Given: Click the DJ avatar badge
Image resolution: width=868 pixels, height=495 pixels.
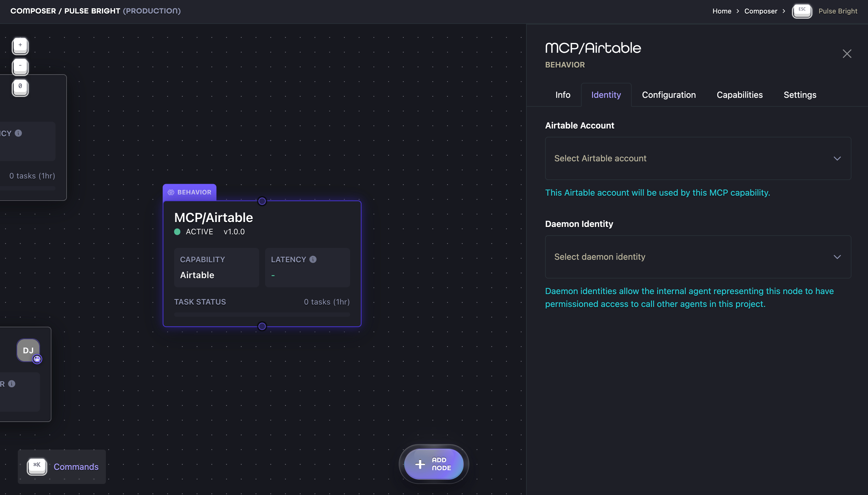Looking at the screenshot, I should 28,350.
